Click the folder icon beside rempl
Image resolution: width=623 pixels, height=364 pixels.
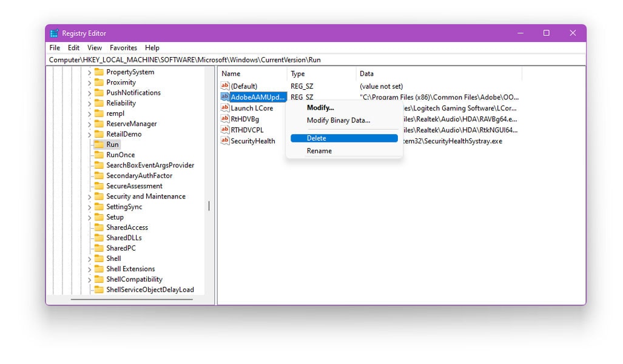point(99,113)
